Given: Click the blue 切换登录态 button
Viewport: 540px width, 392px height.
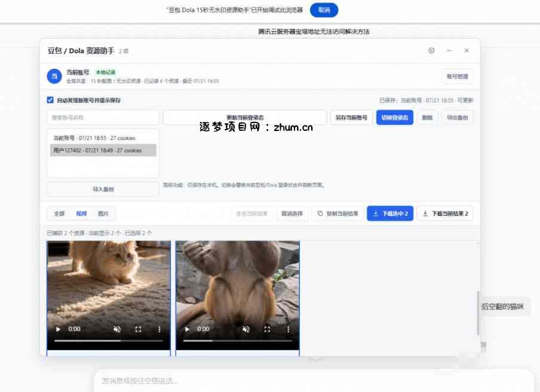Looking at the screenshot, I should 395,118.
